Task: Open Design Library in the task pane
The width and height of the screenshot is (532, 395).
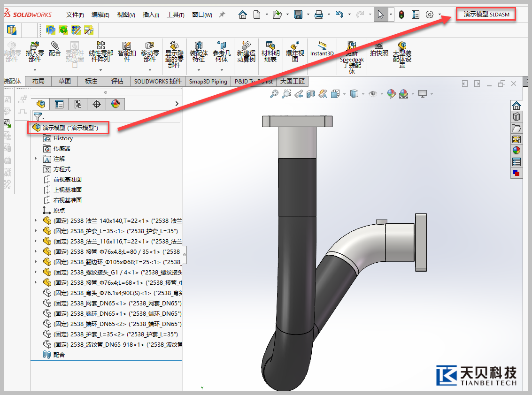Action: tap(517, 117)
